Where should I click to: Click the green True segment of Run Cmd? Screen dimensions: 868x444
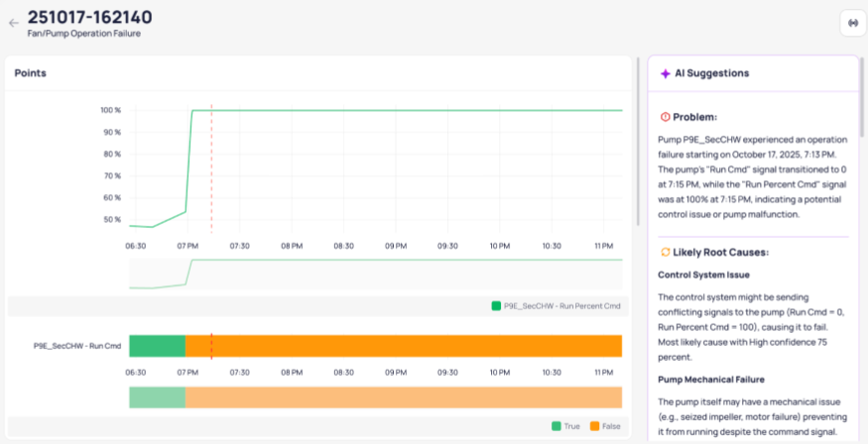[x=157, y=346]
